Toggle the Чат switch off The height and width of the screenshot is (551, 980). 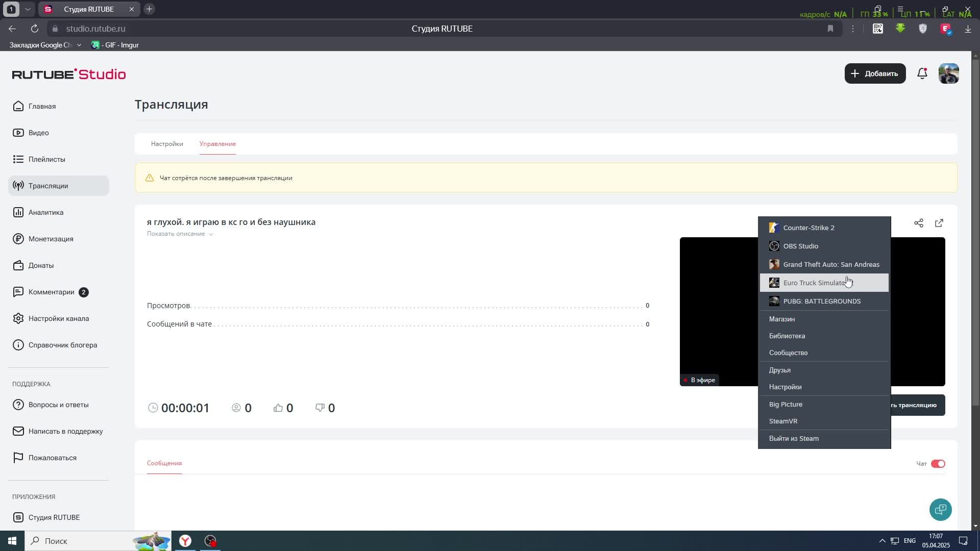point(938,464)
